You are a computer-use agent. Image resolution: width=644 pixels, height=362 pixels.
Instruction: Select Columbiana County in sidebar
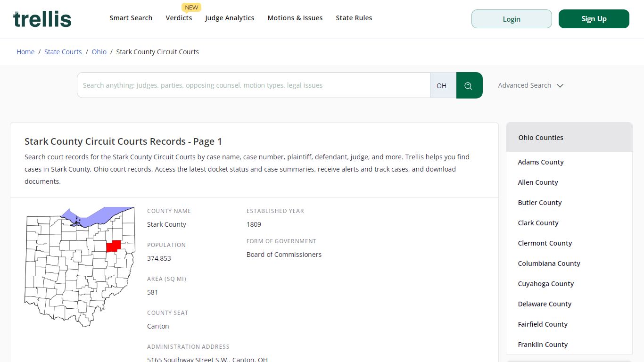point(549,263)
